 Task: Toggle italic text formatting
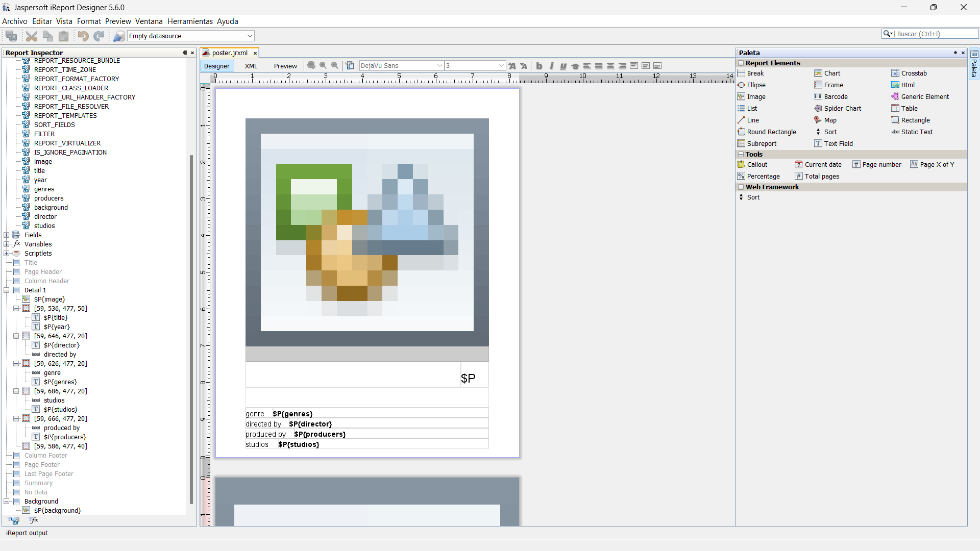pos(551,66)
